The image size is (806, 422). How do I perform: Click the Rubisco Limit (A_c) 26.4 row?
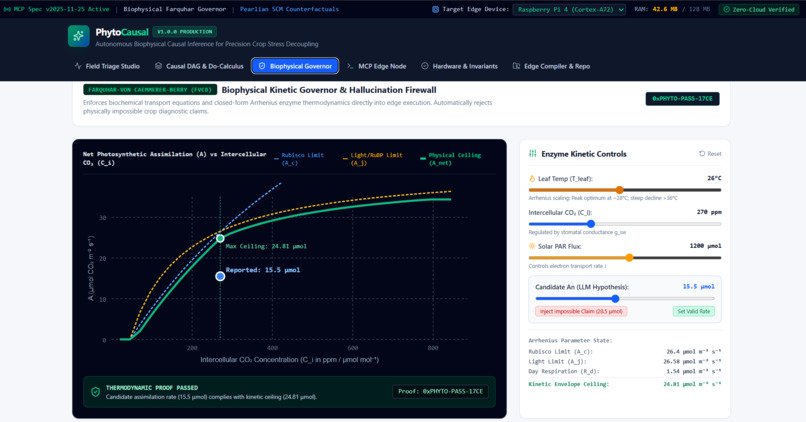[625, 352]
